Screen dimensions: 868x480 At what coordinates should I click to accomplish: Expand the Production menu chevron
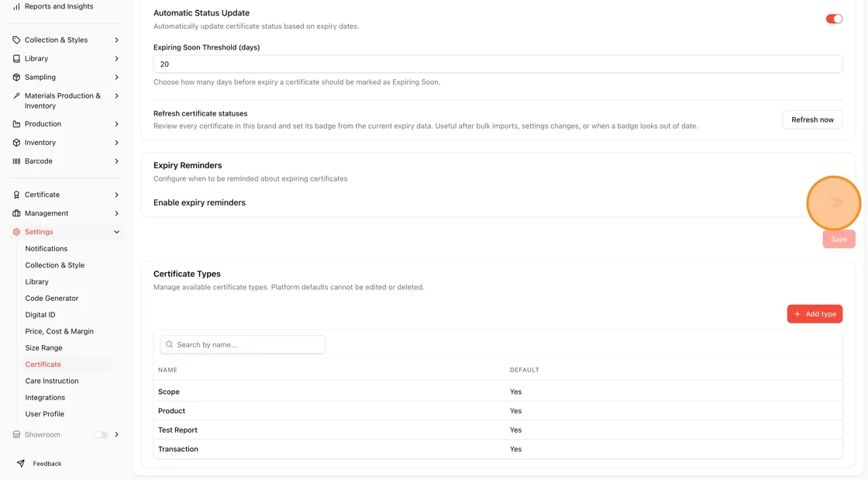click(x=116, y=124)
